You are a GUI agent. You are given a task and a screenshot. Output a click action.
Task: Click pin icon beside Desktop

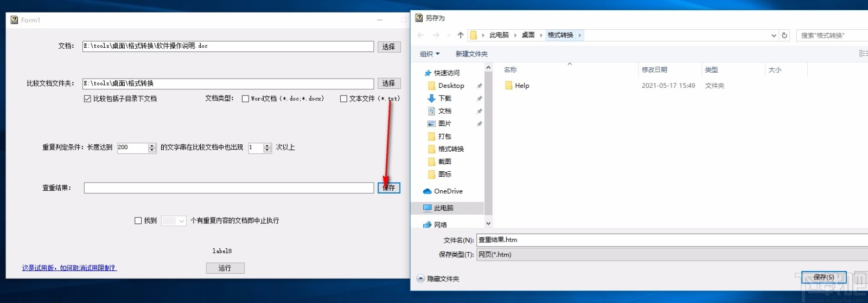tap(479, 86)
